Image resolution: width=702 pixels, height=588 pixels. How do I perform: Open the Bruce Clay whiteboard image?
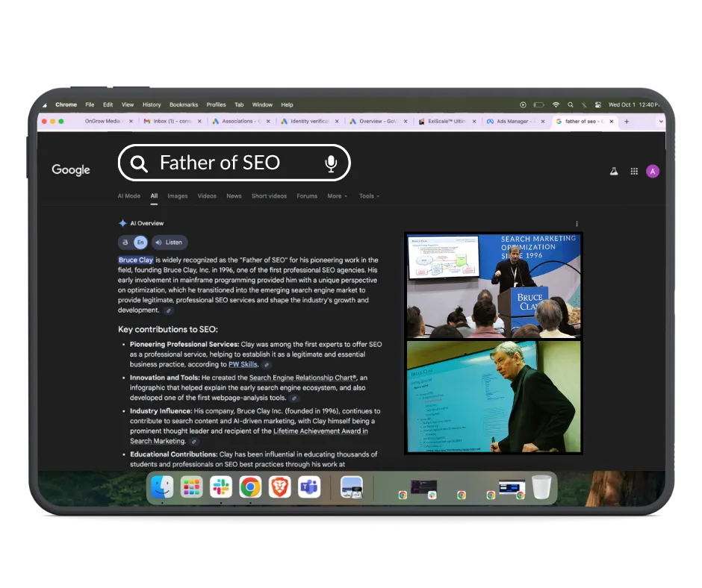coord(494,397)
